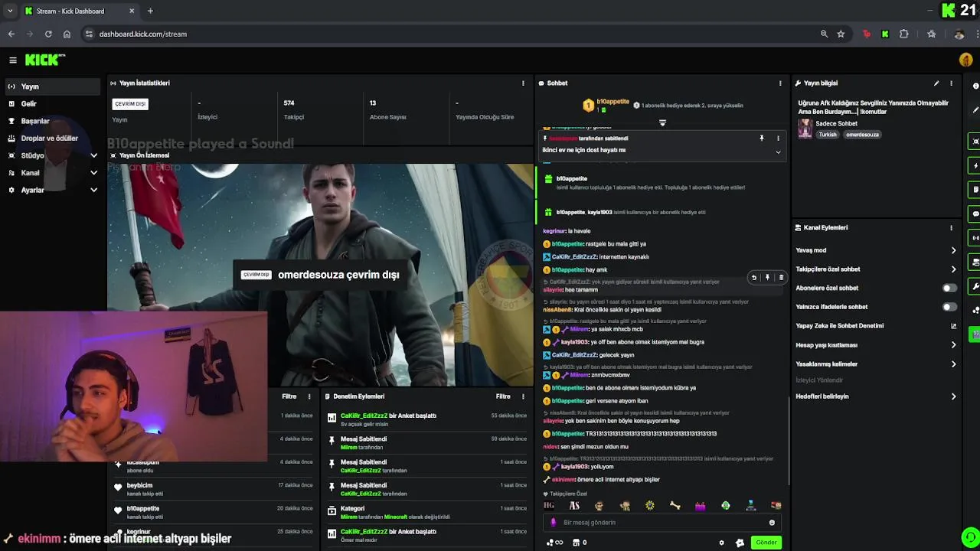Click the Sadece Sohbet category thumbnail

coord(805,129)
